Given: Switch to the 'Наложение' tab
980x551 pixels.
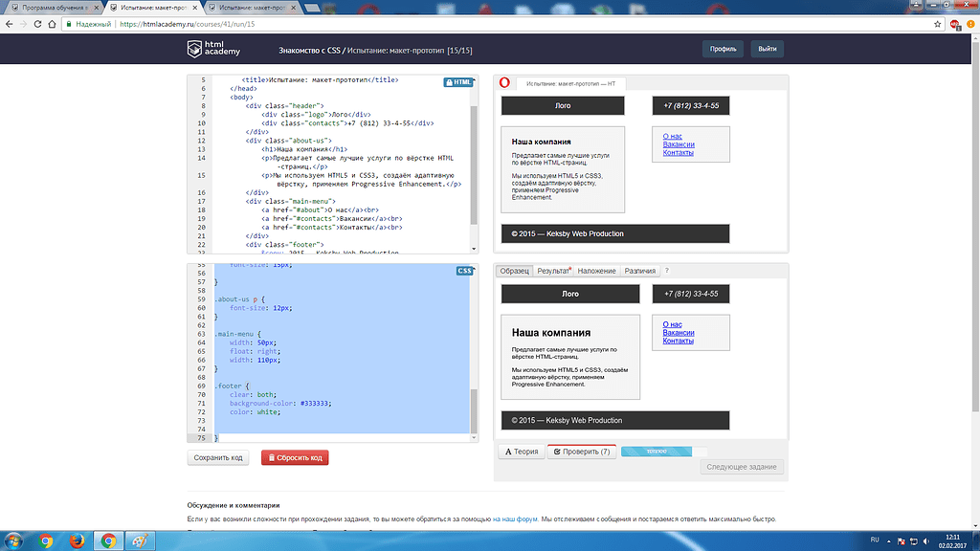Looking at the screenshot, I should tap(599, 271).
